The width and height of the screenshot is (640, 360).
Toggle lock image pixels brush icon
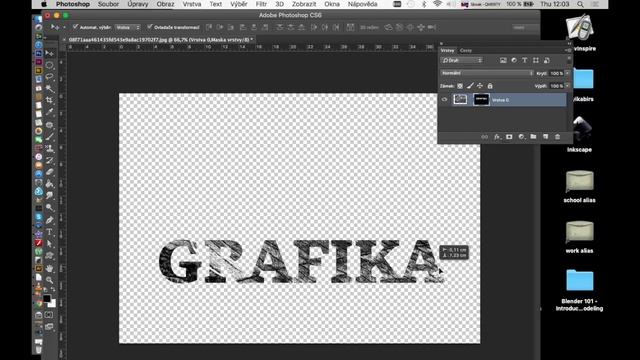(470, 86)
